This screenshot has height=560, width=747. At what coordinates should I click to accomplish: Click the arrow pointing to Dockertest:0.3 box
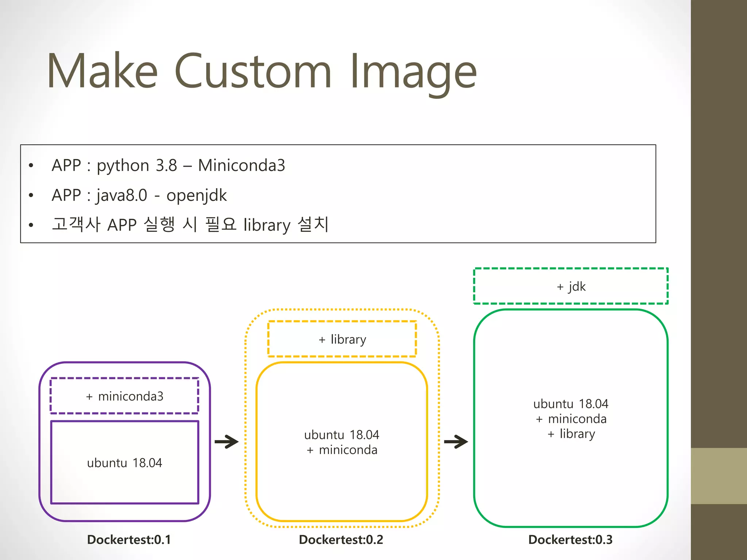pos(456,442)
